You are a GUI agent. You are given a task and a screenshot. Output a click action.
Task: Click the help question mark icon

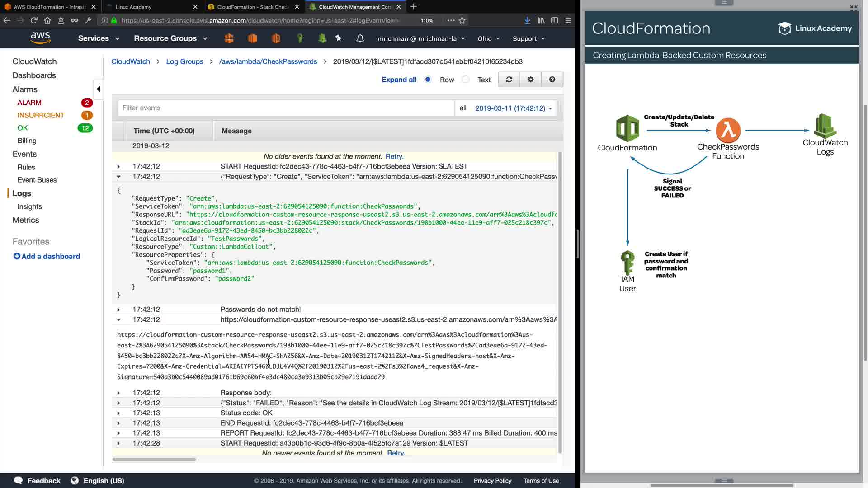[552, 80]
